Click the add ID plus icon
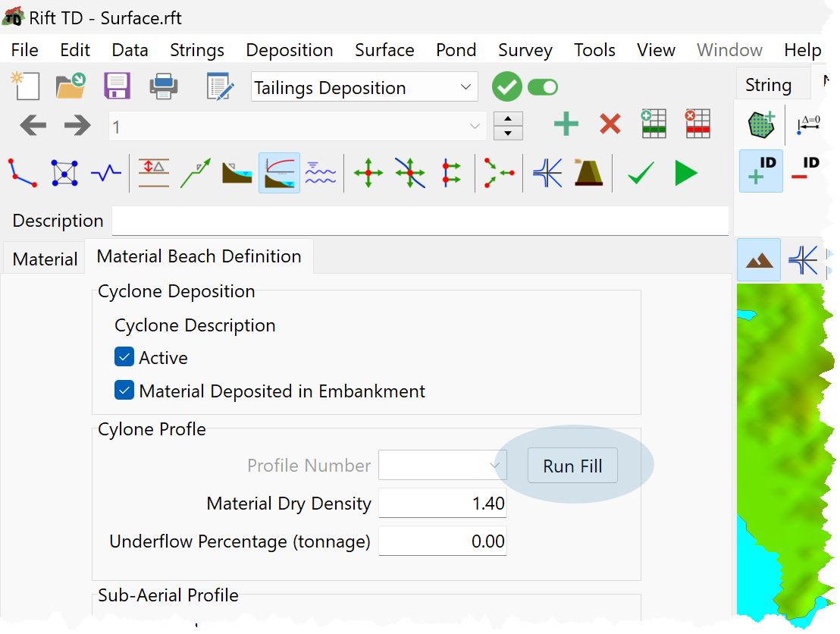The height and width of the screenshot is (634, 840). coord(760,171)
